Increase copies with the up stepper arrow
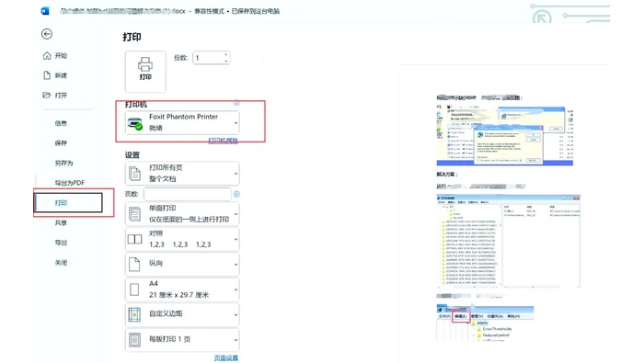 pyautogui.click(x=226, y=54)
